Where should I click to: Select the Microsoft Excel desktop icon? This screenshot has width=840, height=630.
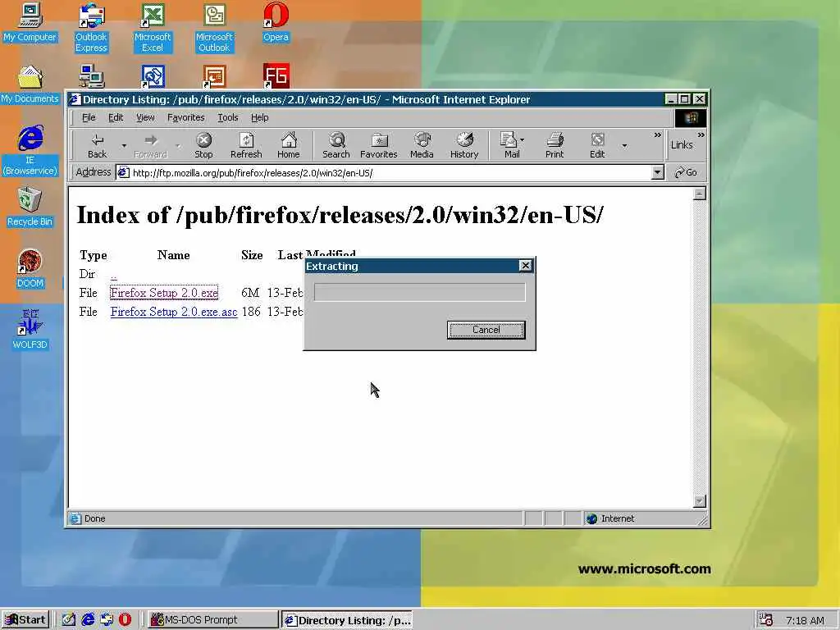coord(153,27)
